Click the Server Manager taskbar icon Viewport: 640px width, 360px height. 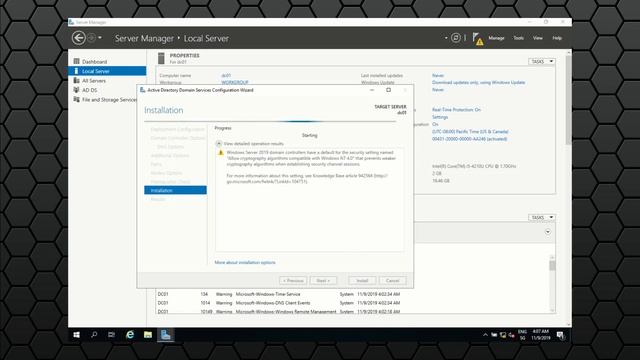165,335
